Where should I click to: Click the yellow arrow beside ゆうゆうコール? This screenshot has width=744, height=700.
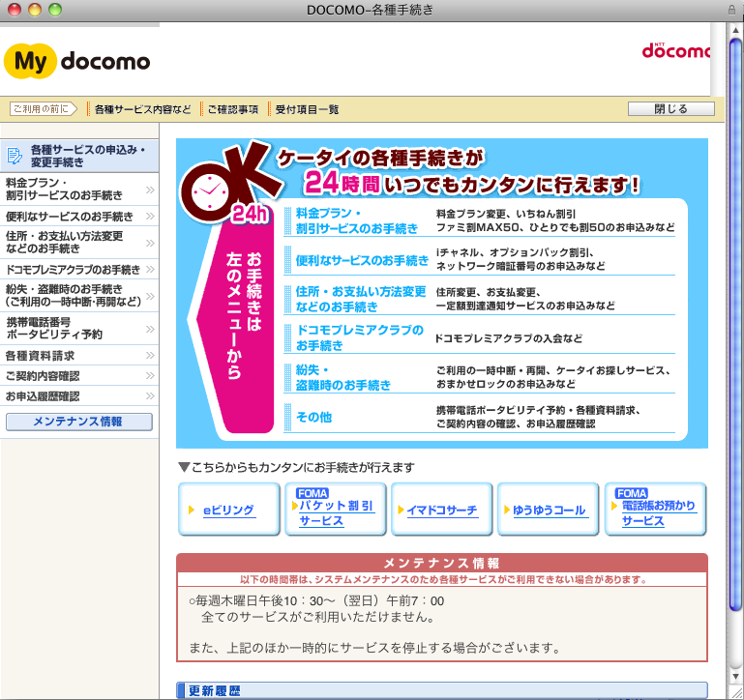[x=507, y=510]
